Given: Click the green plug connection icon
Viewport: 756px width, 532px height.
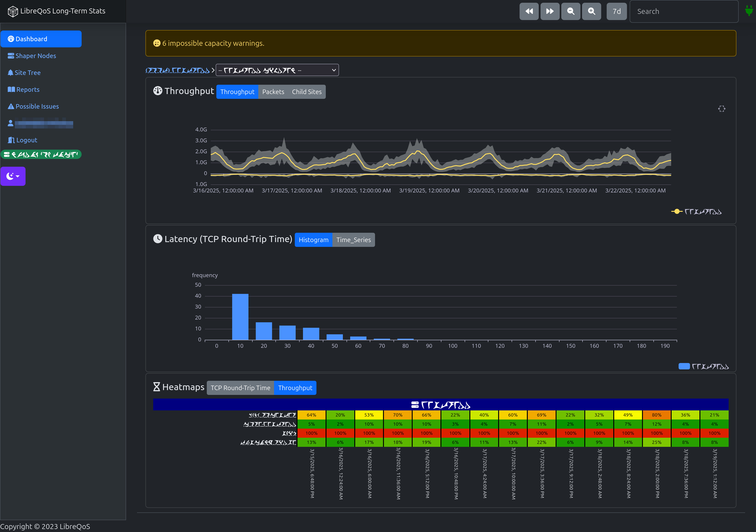Looking at the screenshot, I should 749,11.
